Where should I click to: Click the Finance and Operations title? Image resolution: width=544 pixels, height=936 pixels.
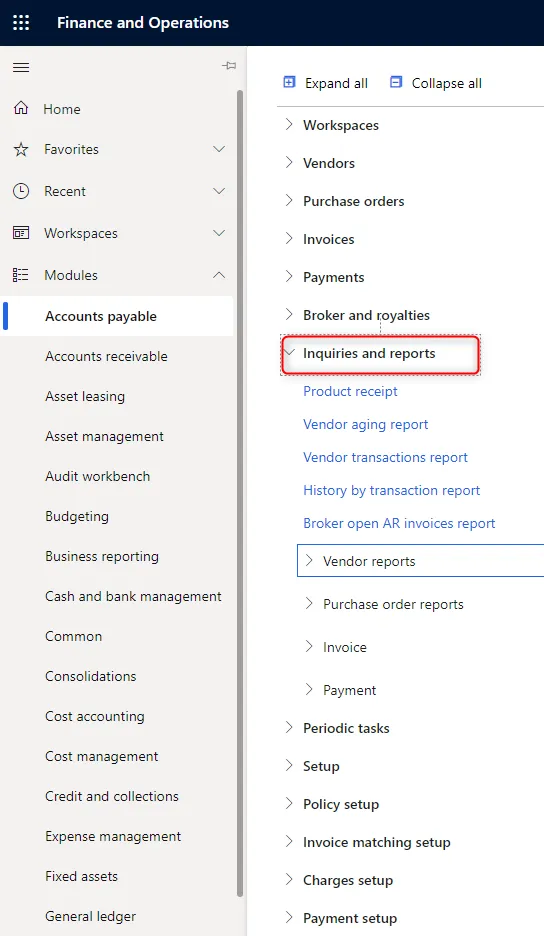(143, 23)
